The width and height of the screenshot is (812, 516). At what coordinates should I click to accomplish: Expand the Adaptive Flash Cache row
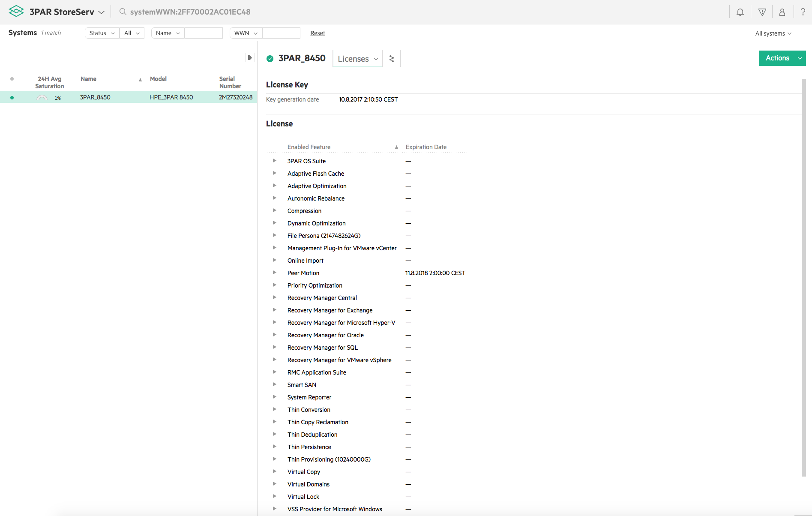coord(274,173)
